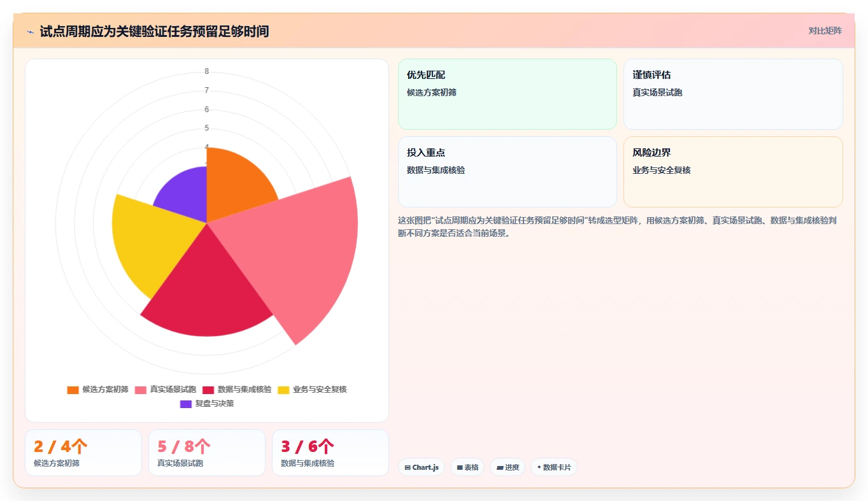868x501 pixels.
Task: Select the 数据卡片 tag
Action: point(554,467)
